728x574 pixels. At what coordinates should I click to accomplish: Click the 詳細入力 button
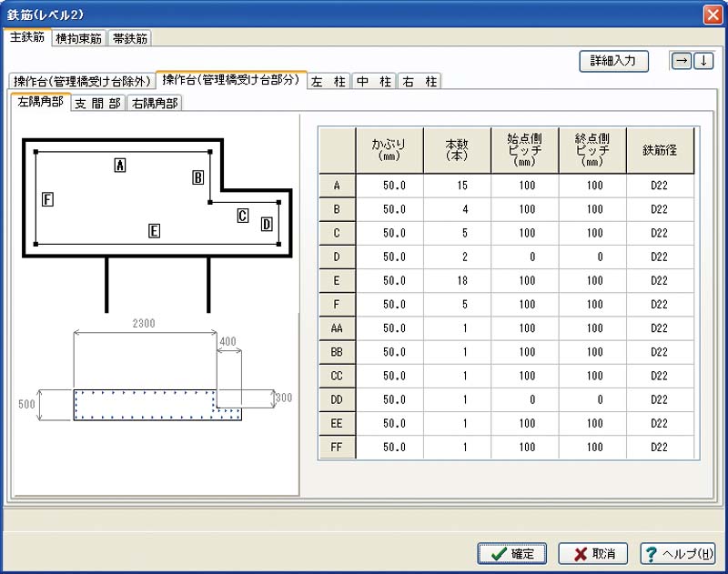[613, 61]
